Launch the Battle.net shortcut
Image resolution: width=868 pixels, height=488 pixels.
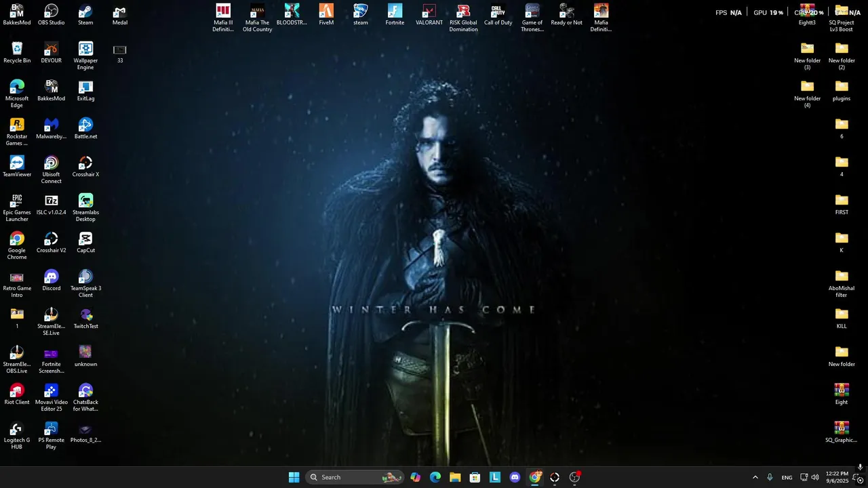pos(85,129)
